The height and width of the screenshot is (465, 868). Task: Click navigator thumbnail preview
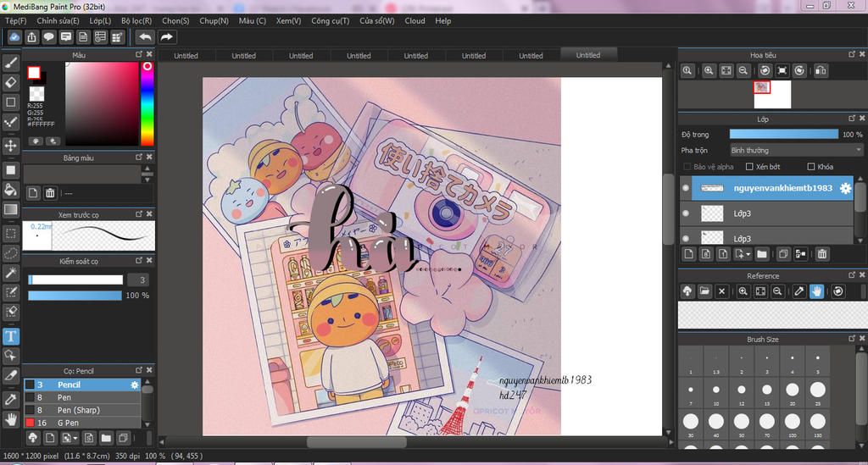pos(772,95)
